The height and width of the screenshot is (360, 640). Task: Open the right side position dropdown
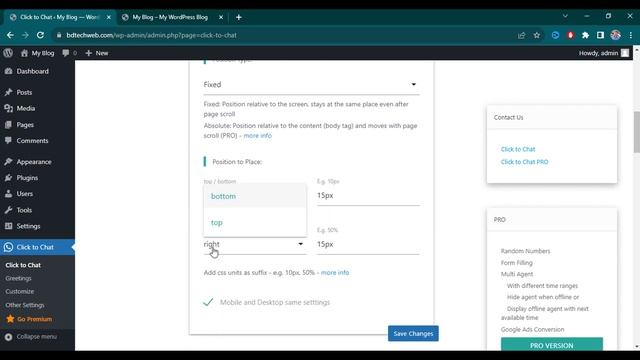pyautogui.click(x=255, y=244)
